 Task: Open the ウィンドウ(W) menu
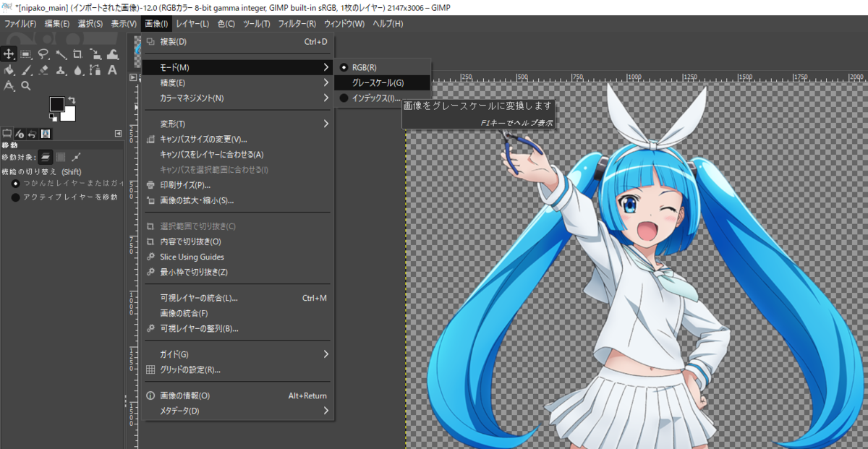click(x=346, y=23)
